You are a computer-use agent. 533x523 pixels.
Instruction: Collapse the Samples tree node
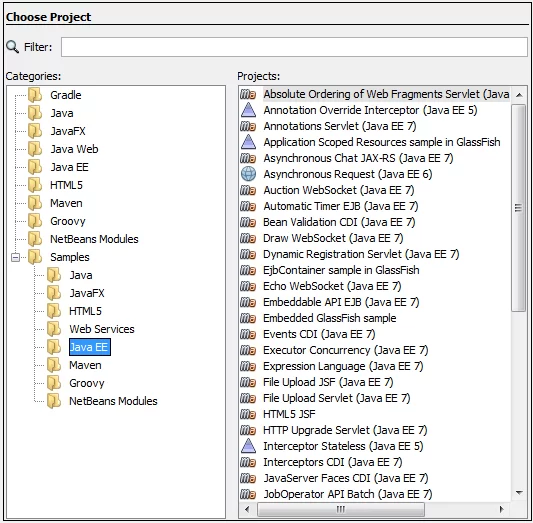15,257
